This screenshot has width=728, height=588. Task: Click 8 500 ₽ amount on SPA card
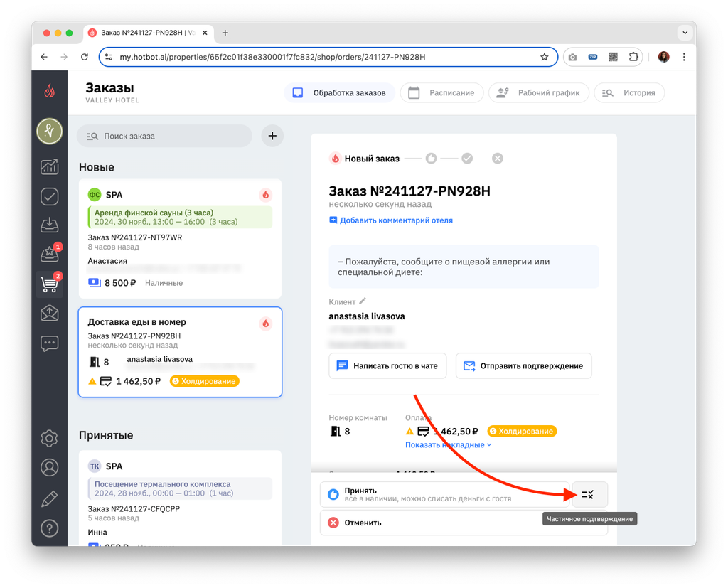(120, 283)
